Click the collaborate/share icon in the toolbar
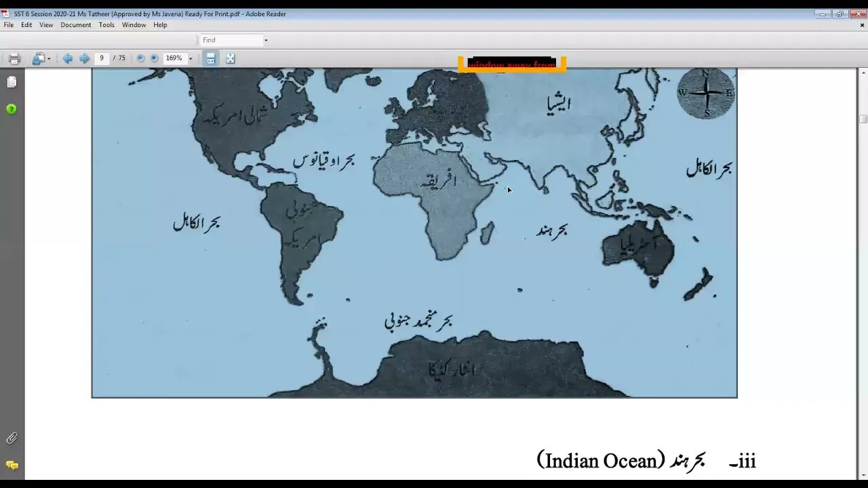The image size is (868, 488). pyautogui.click(x=39, y=59)
